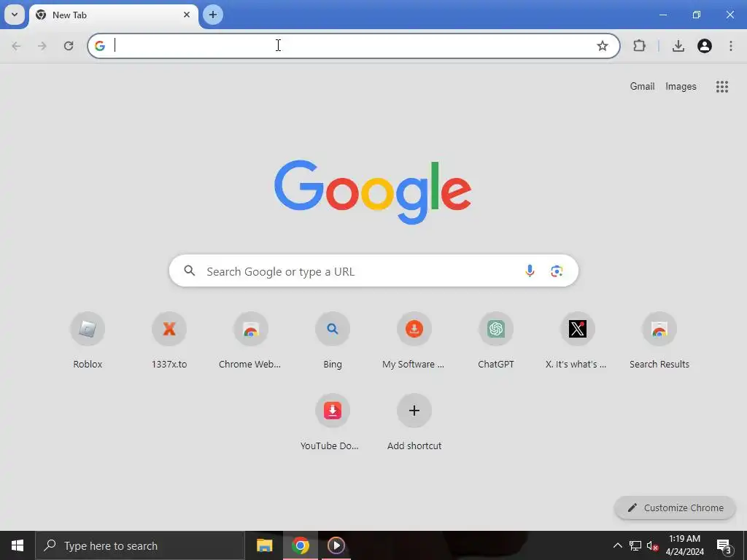Go back with the back arrow
Screen dimensions: 747x560
coord(16,46)
